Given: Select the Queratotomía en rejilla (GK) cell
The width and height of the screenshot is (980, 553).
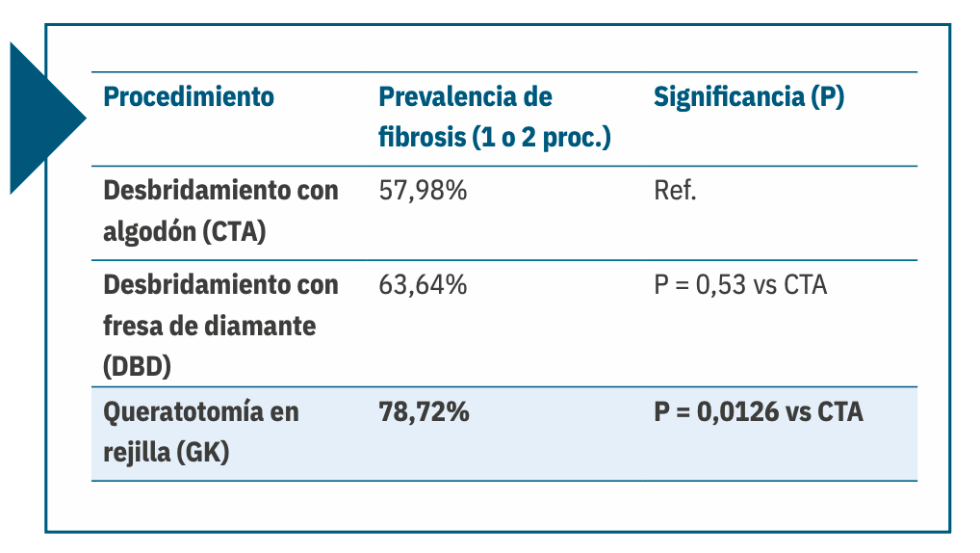Looking at the screenshot, I should click(x=200, y=432).
